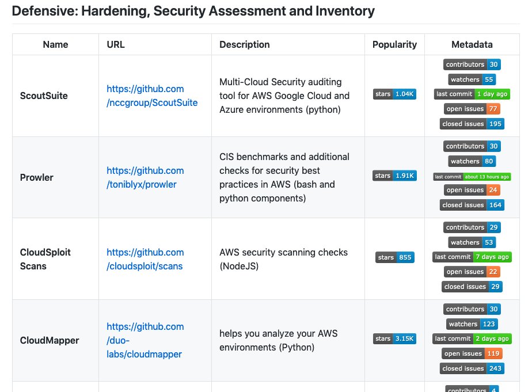Screen dimensions: 532x392
Task: Click the AWS security scanning checks description
Action: tap(284, 259)
